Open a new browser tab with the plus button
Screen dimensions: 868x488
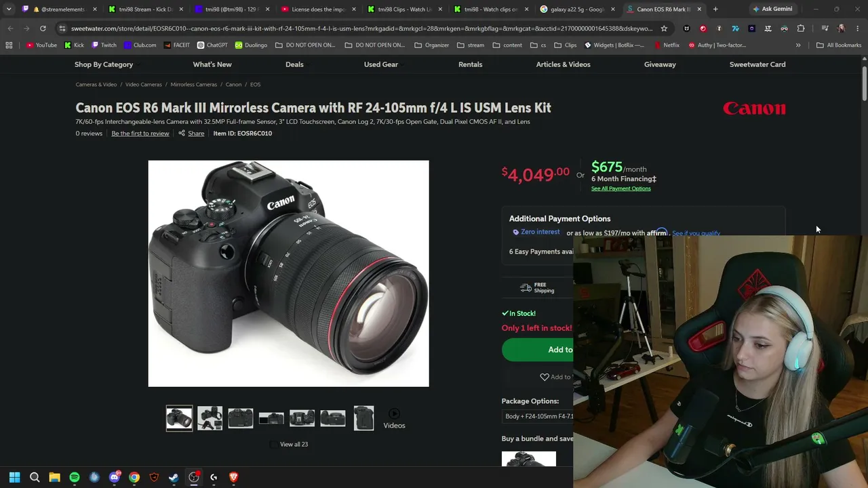(715, 9)
